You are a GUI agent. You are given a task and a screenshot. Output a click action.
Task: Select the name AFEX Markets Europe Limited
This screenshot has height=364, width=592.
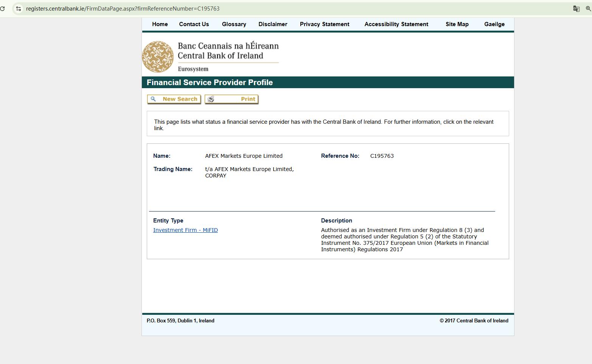pyautogui.click(x=244, y=156)
